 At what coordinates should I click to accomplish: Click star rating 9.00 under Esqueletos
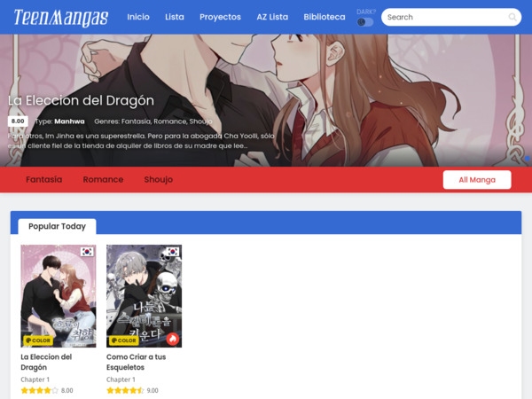(x=133, y=390)
